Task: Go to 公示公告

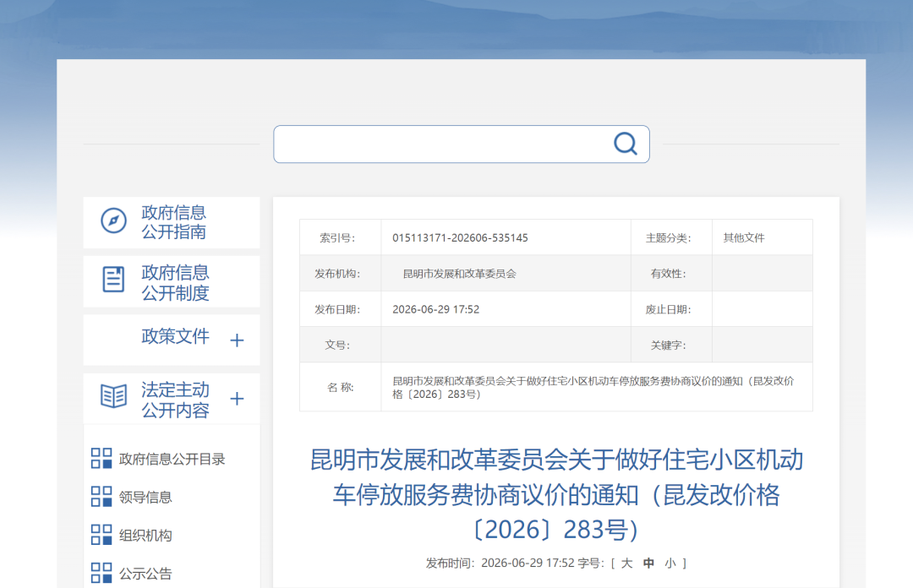Action: tap(145, 574)
